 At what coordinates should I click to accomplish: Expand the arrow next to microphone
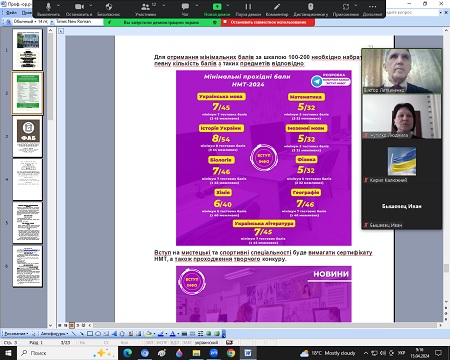(59, 6)
